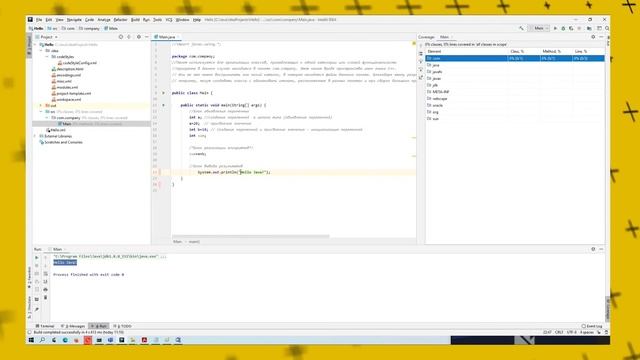Open the File menu
This screenshot has width=640, height=360.
point(39,20)
